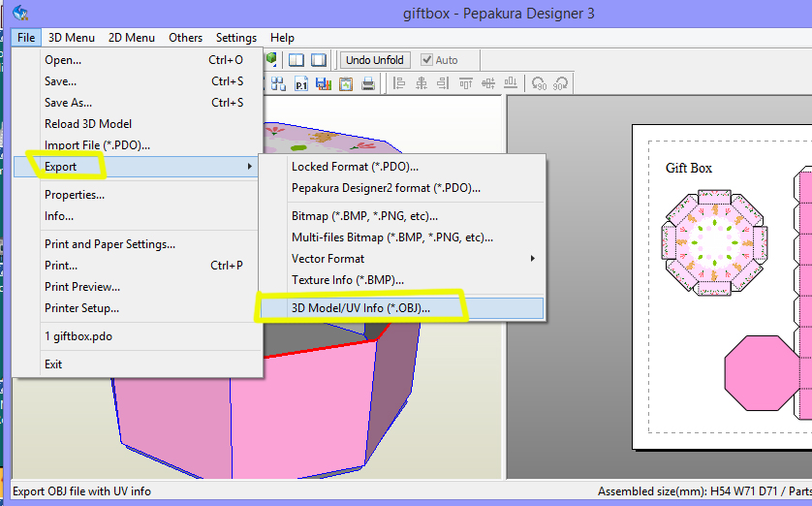Switch to single-pane window layout icon
The width and height of the screenshot is (812, 506).
(x=319, y=60)
